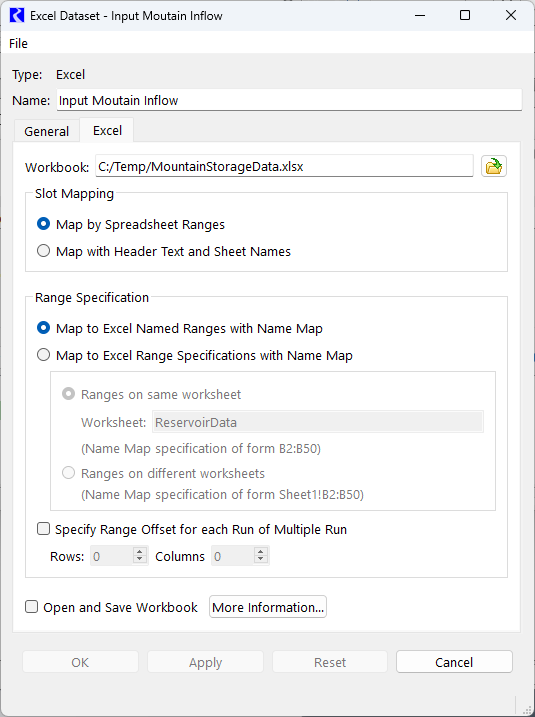The image size is (535, 717).
Task: Click the More Information button
Action: 268,607
